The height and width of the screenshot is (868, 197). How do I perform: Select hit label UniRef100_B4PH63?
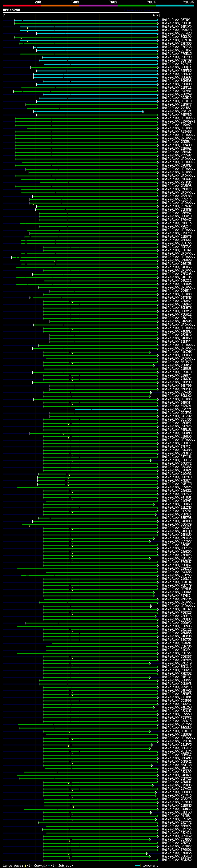pos(177,338)
